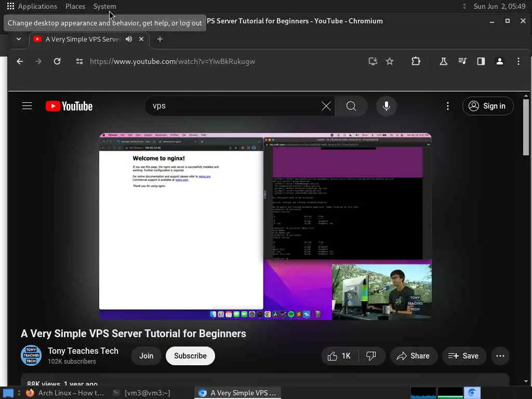Screen dimensions: 532x399
Task: Show desktop icon in bottom panel
Action: 8,393
